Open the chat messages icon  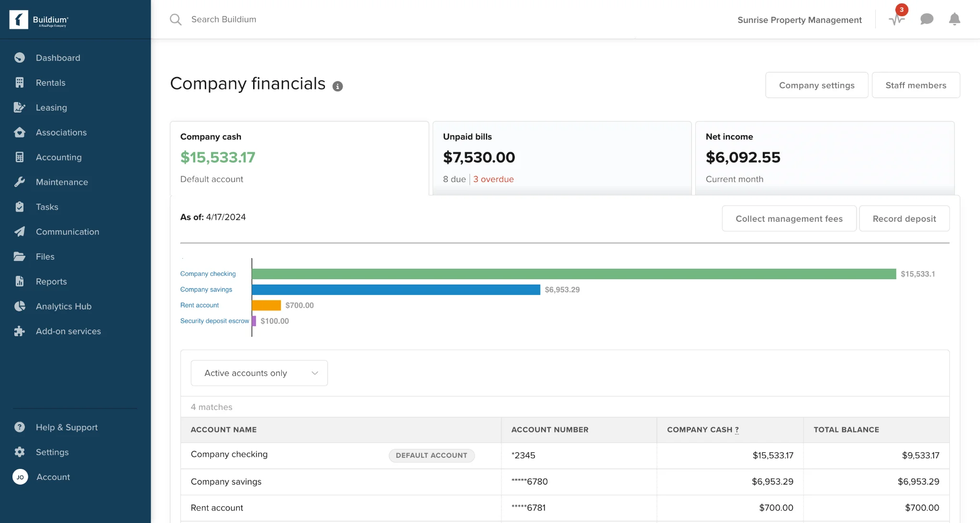click(927, 19)
